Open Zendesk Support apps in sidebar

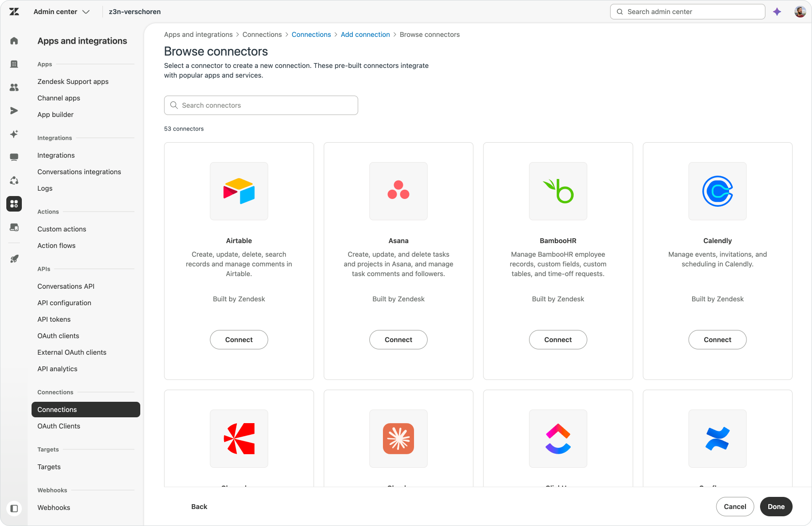[x=73, y=82]
